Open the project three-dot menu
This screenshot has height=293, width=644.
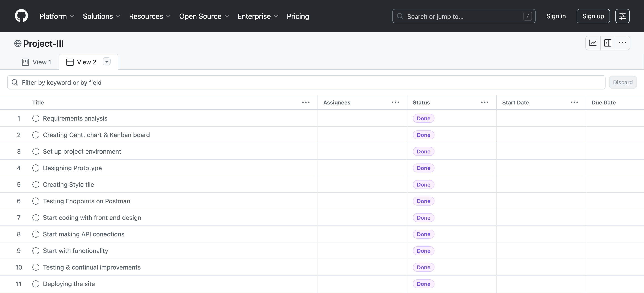(622, 43)
